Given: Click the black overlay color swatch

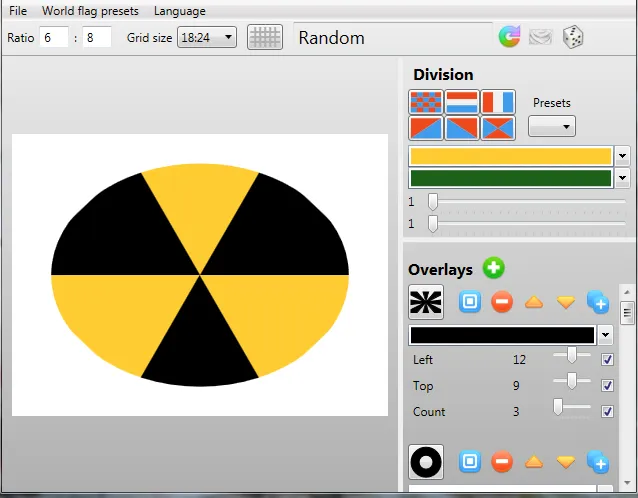Looking at the screenshot, I should [x=503, y=335].
